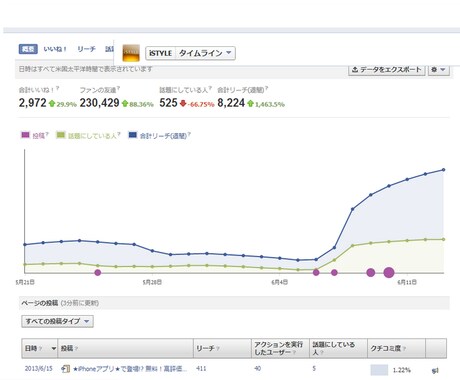460x380 pixels.
Task: Click the 話題にしている人 column header
Action: [338, 348]
